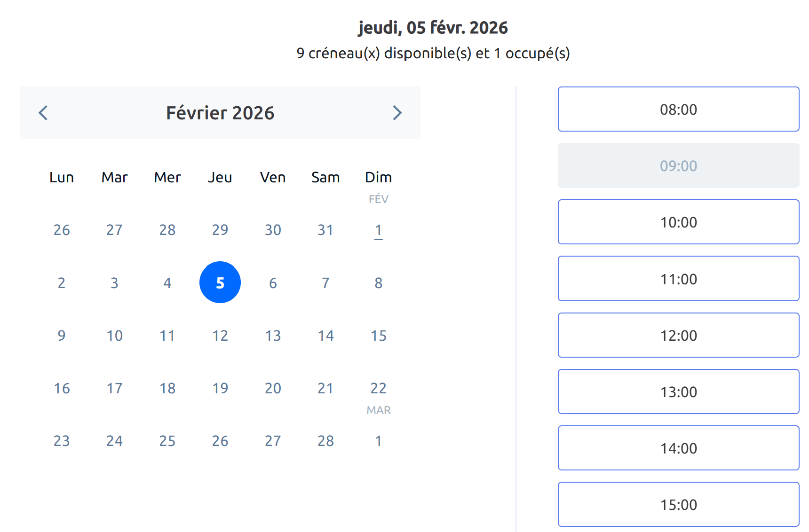Select February 20 on the calendar
This screenshot has height=532, width=809.
[273, 388]
